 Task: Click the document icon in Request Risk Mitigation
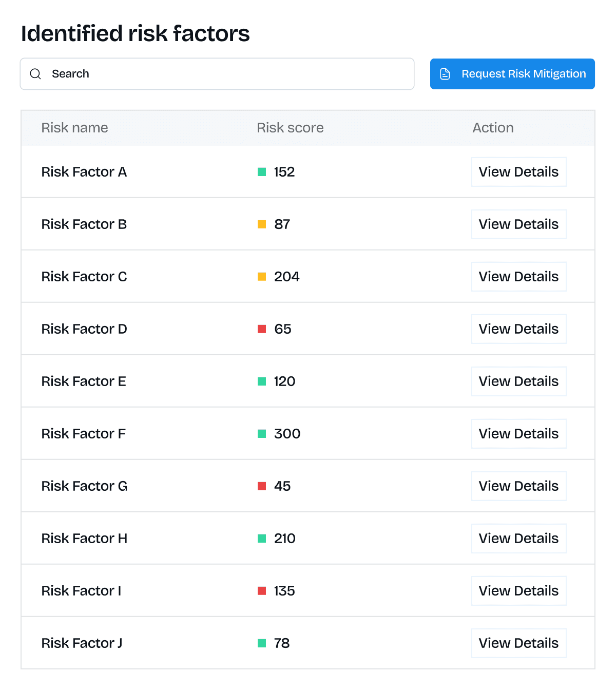(445, 74)
